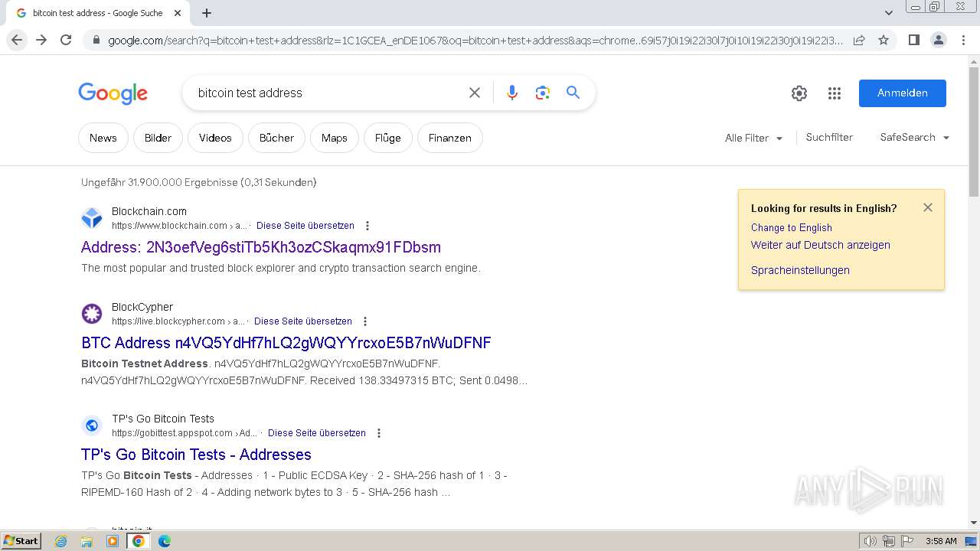980x551 pixels.
Task: Open Suchfilter options
Action: tap(829, 138)
